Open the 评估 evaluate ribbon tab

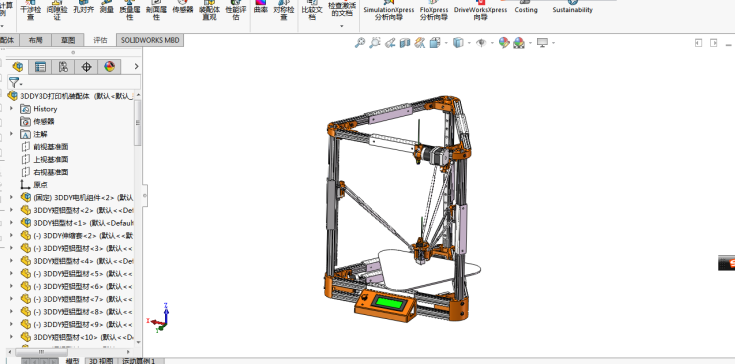coord(100,40)
